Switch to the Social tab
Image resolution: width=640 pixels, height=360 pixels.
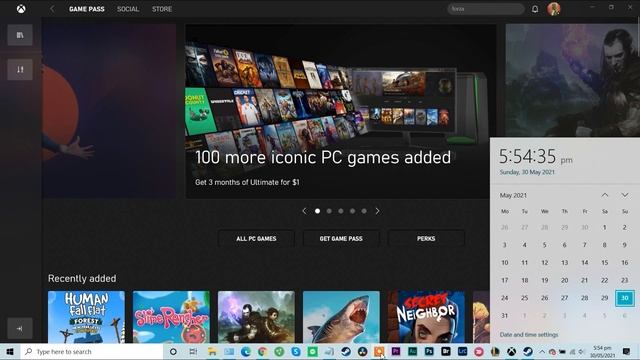tap(128, 9)
